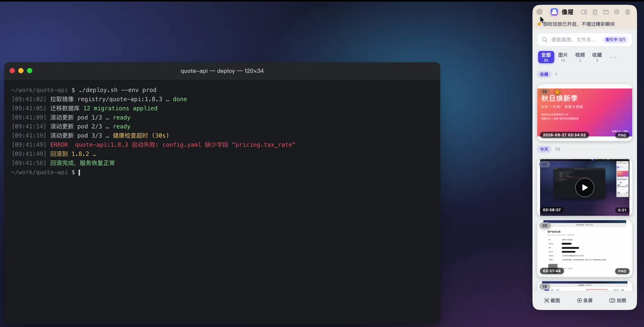
Task: Focus the 搜索截图、文件名 search field
Action: [585, 40]
